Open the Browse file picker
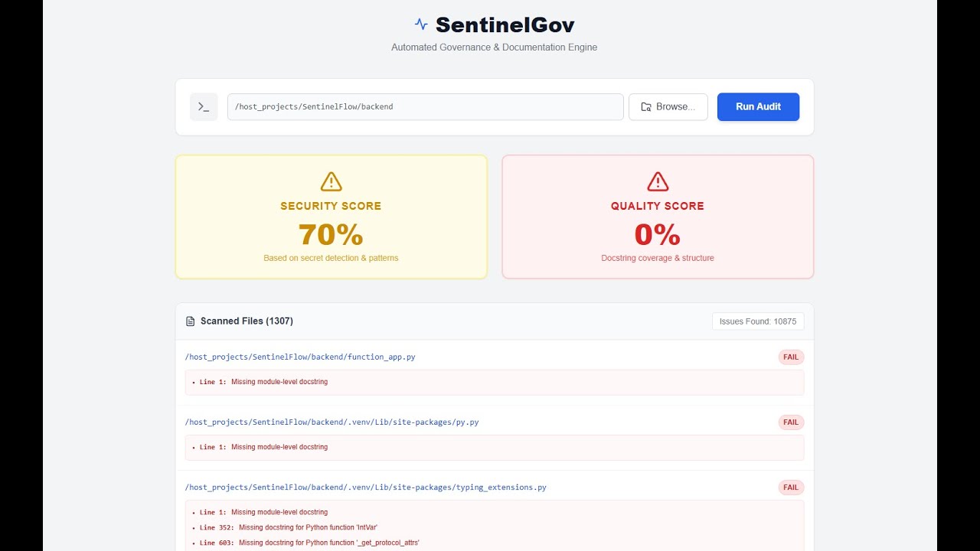The width and height of the screenshot is (980, 551). click(x=668, y=106)
